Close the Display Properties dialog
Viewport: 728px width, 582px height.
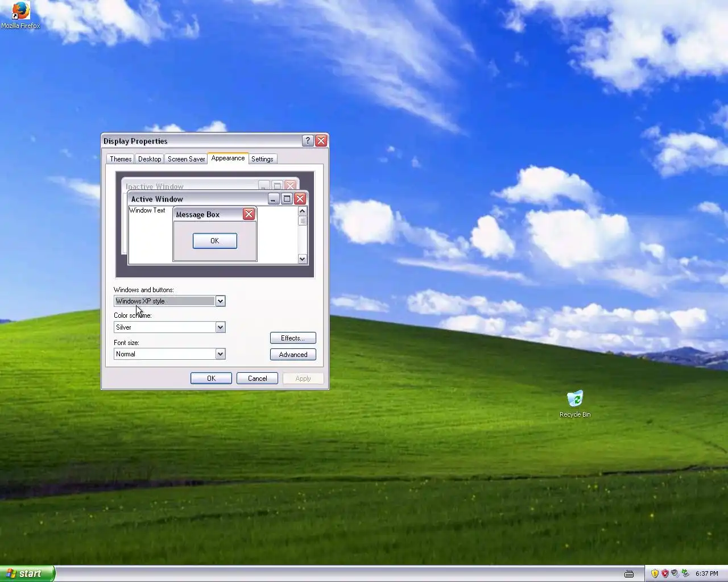pyautogui.click(x=321, y=140)
